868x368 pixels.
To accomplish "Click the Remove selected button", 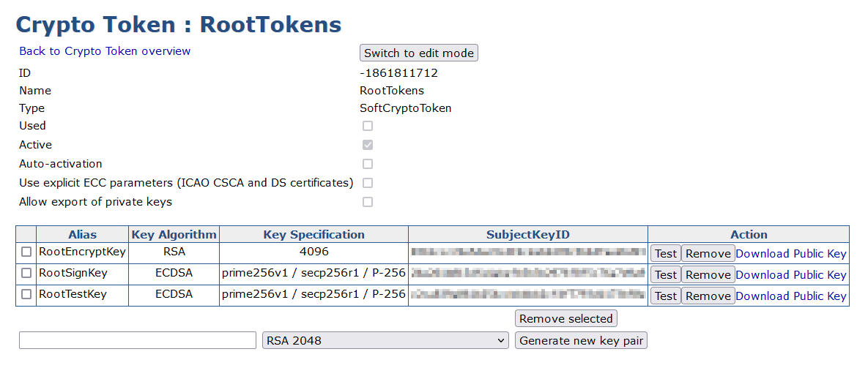I will pyautogui.click(x=566, y=319).
